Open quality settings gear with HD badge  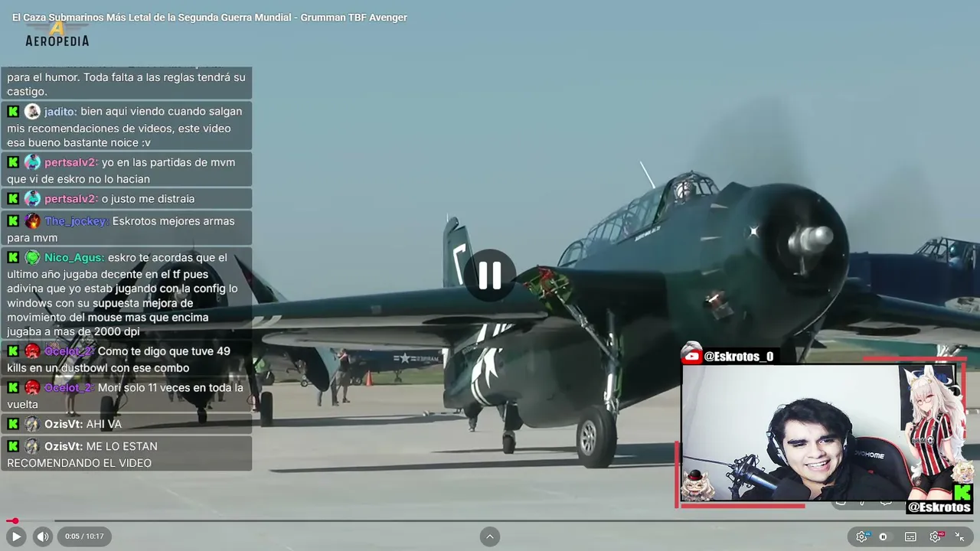point(936,536)
